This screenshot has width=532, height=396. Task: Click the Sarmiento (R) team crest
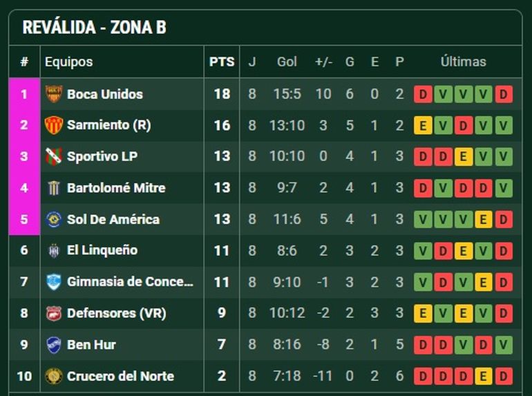click(x=53, y=125)
